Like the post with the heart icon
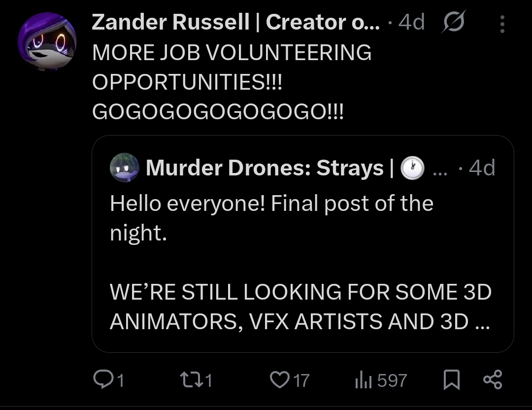Image resolution: width=532 pixels, height=410 pixels. [279, 380]
